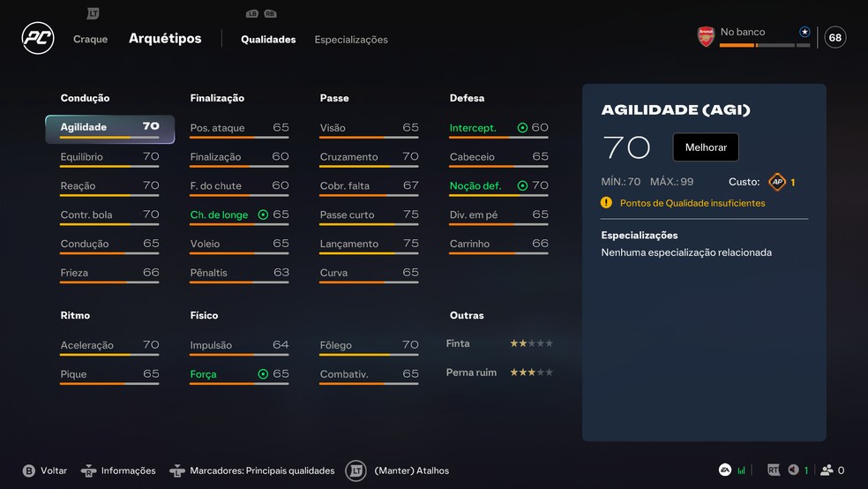The image size is (868, 489).
Task: Click Voltar to go back
Action: [54, 470]
